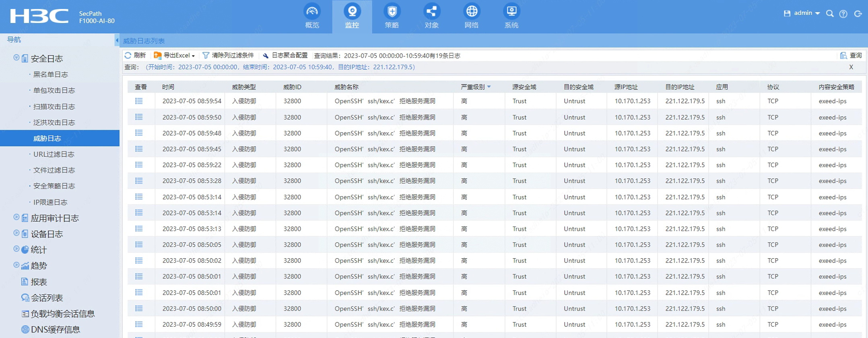Screen dimensions: 868x338
Task: Expand the 应用审计日志 tree node
Action: (x=16, y=217)
